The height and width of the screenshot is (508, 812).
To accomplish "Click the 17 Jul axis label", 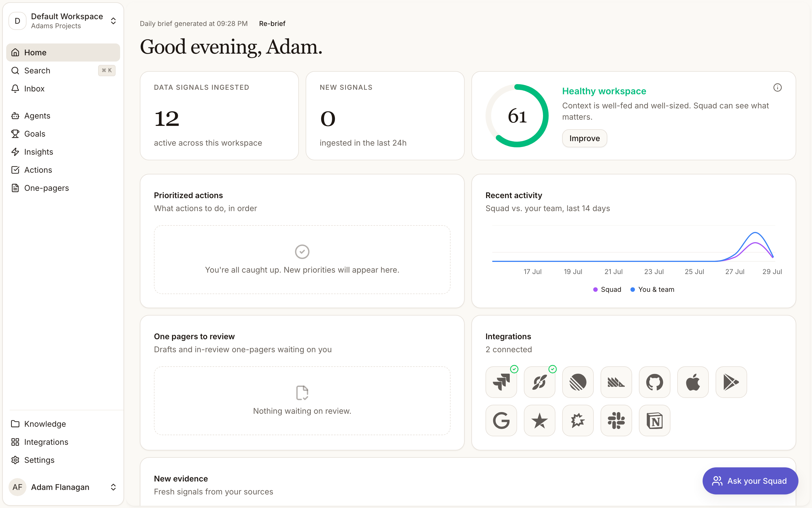I will pos(533,271).
